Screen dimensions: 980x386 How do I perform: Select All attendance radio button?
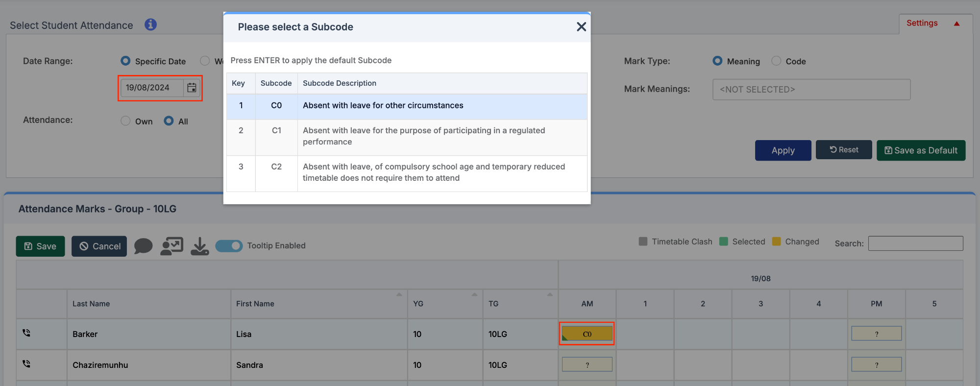tap(169, 121)
